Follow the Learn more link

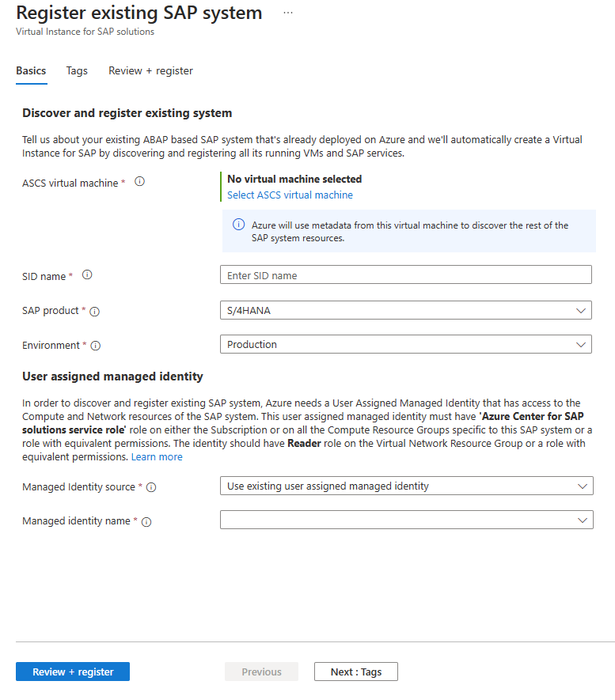pyautogui.click(x=157, y=457)
